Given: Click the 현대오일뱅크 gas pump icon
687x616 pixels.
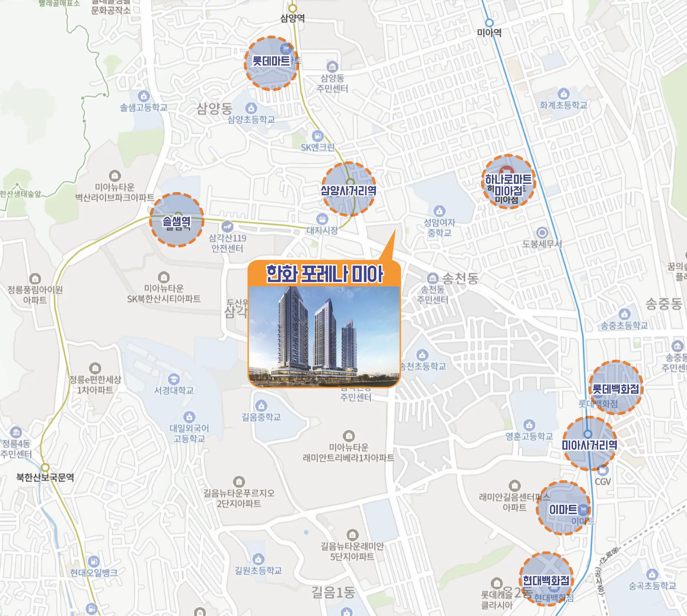Looking at the screenshot, I should click(x=93, y=562).
